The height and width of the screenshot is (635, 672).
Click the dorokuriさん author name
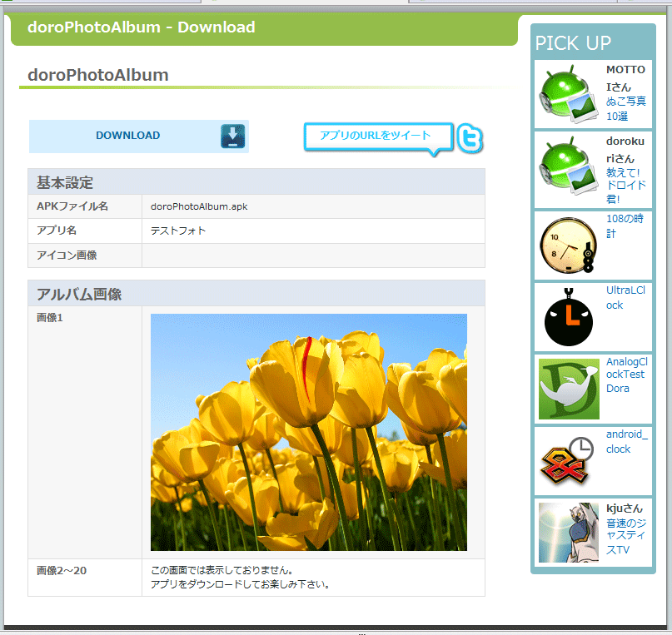point(625,150)
